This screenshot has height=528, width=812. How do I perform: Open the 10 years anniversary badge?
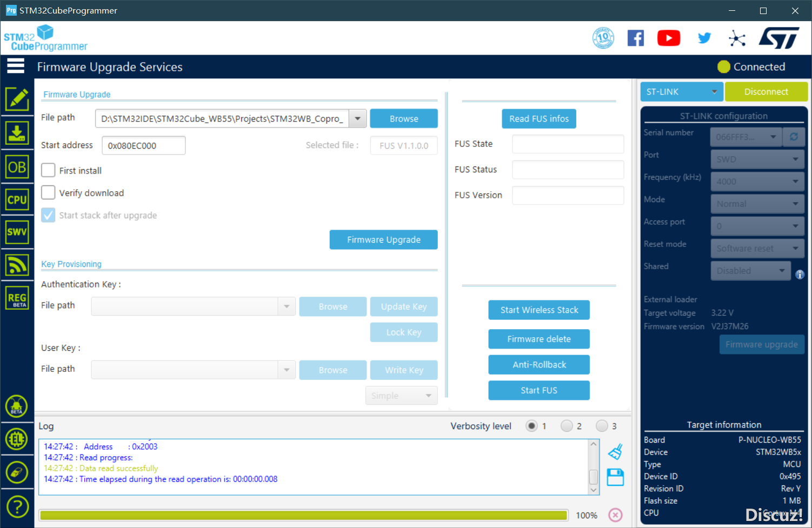(x=603, y=38)
